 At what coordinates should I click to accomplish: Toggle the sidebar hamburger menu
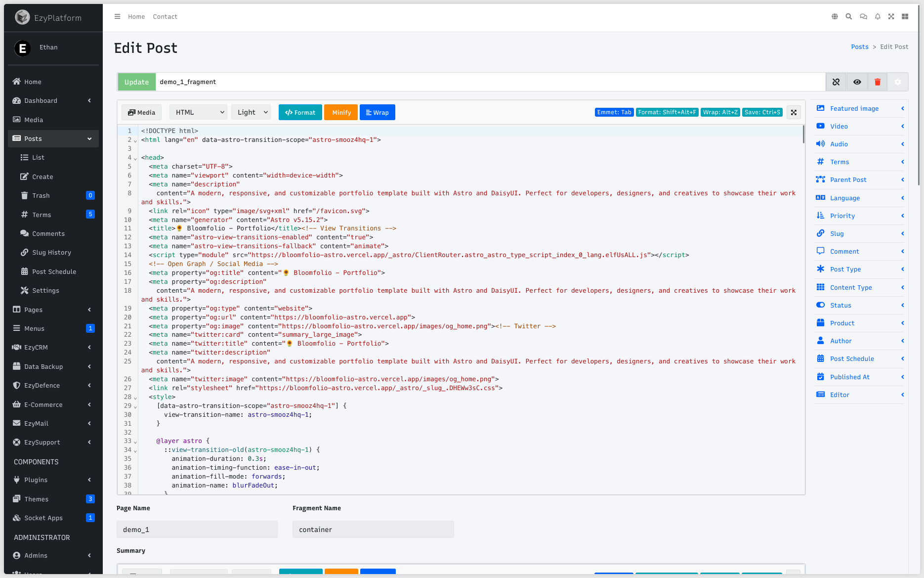[x=117, y=17]
